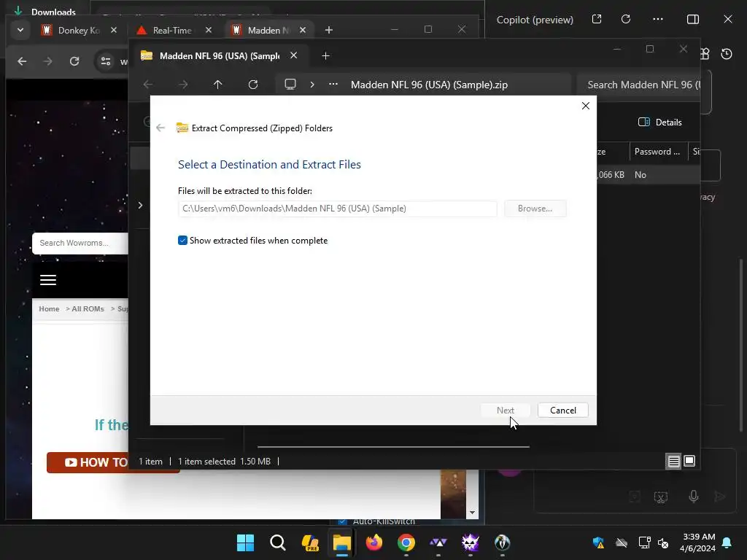Open Copilot in a new window
The width and height of the screenshot is (747, 560).
(597, 19)
